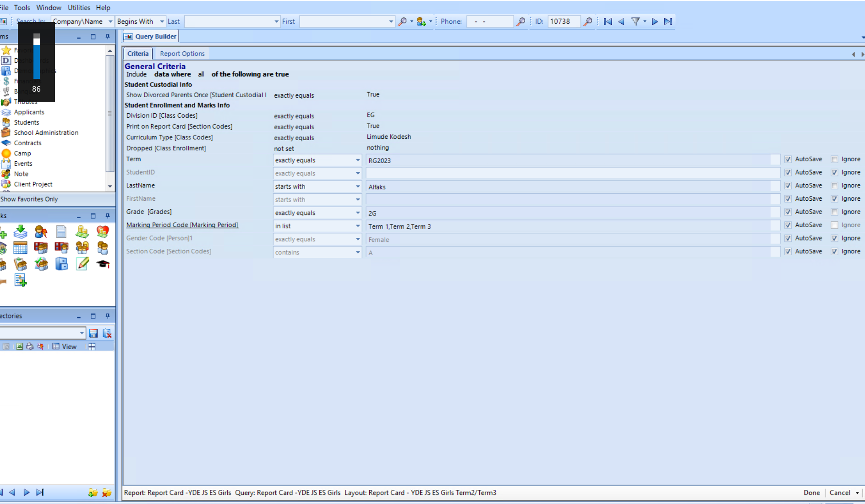Open the Window menu

[x=49, y=8]
